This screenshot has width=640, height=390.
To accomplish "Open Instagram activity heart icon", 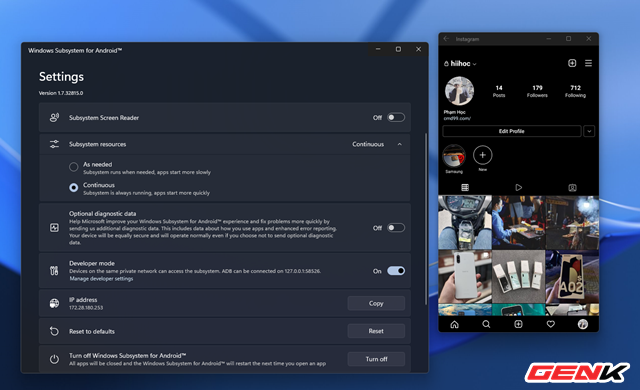I will click(551, 324).
